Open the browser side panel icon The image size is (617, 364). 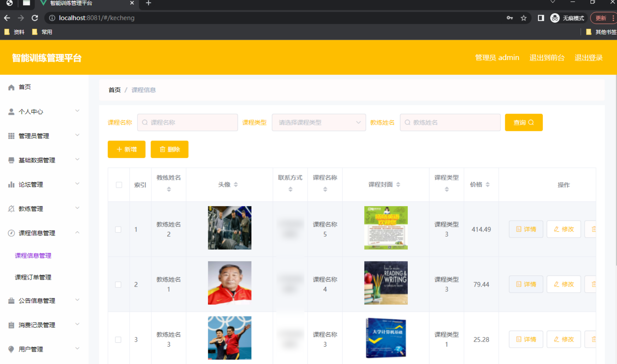[541, 18]
